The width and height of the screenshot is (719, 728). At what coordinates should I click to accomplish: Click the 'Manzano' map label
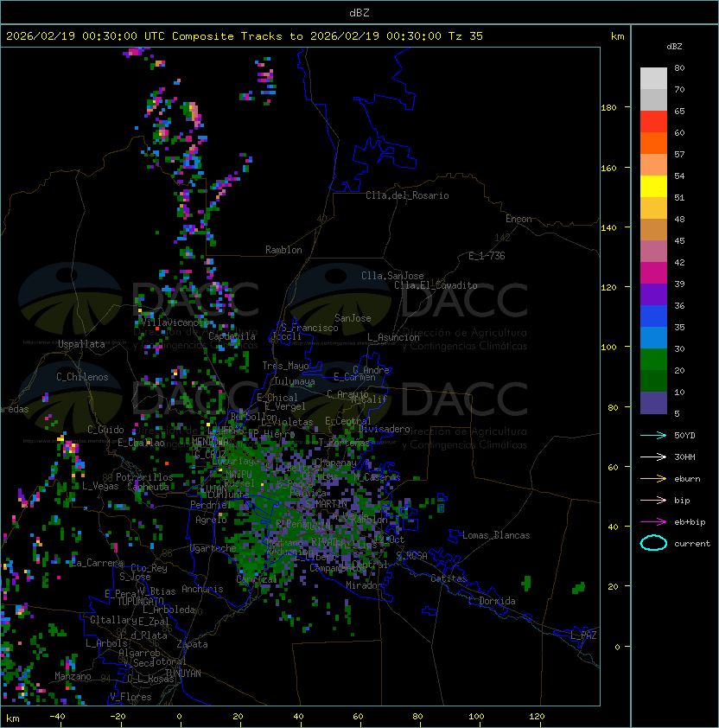[73, 676]
